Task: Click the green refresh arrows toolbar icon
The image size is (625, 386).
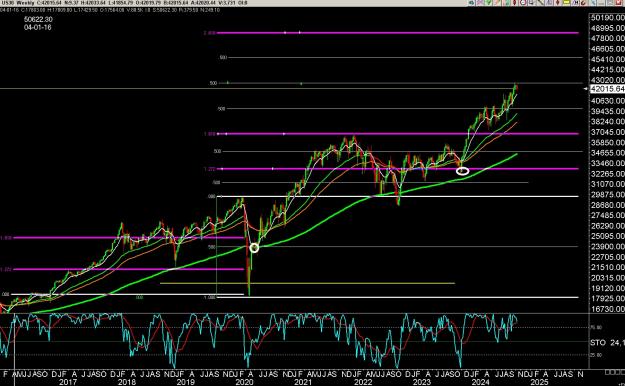Action: pyautogui.click(x=472, y=3)
